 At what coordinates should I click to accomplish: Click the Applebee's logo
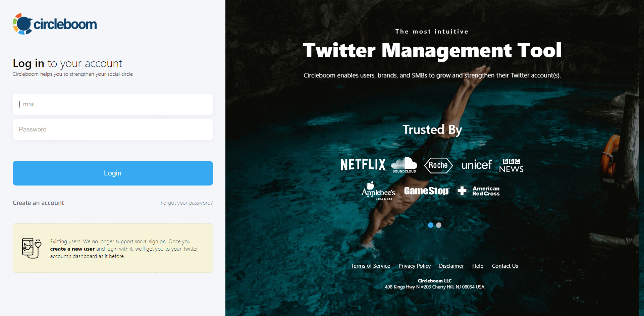pos(378,191)
